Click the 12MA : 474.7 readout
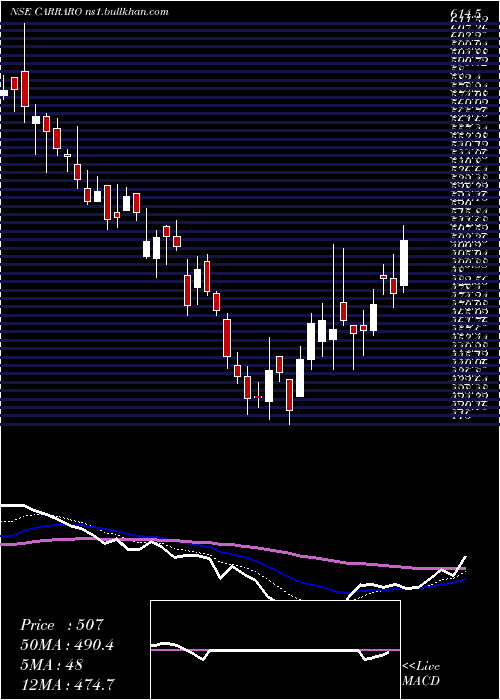The image size is (500, 700). coord(69,684)
